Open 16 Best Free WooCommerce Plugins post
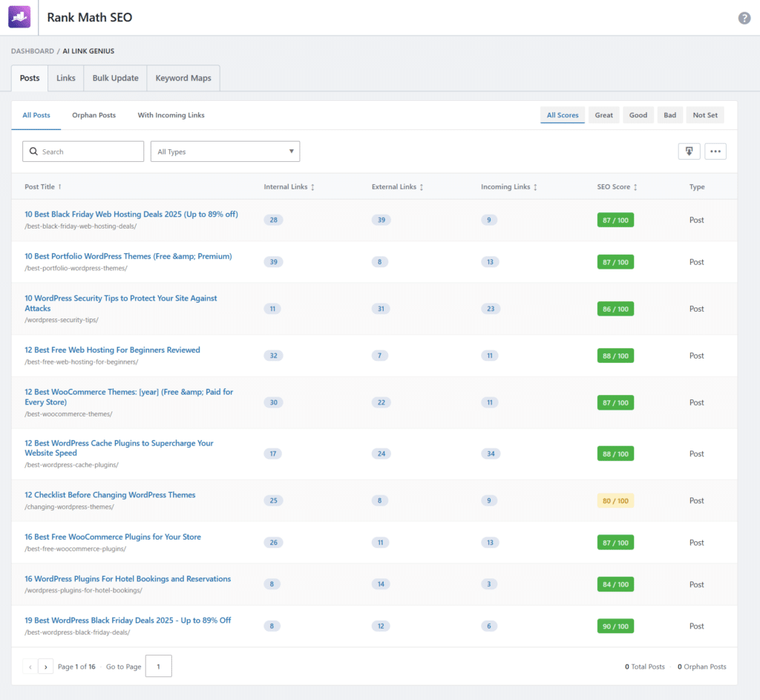This screenshot has height=700, width=760. (113, 537)
